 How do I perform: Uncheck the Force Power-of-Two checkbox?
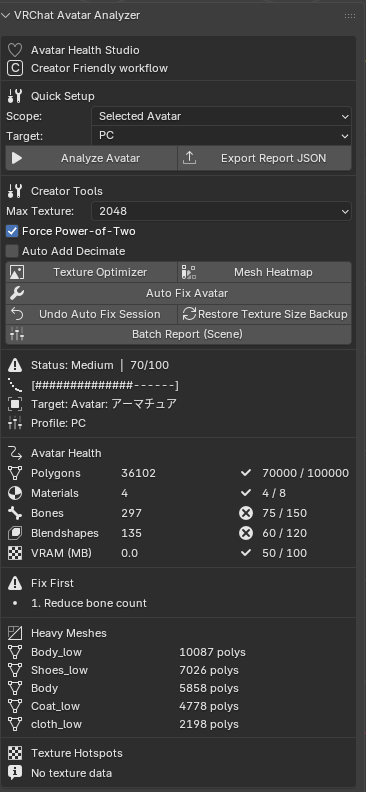(x=12, y=231)
